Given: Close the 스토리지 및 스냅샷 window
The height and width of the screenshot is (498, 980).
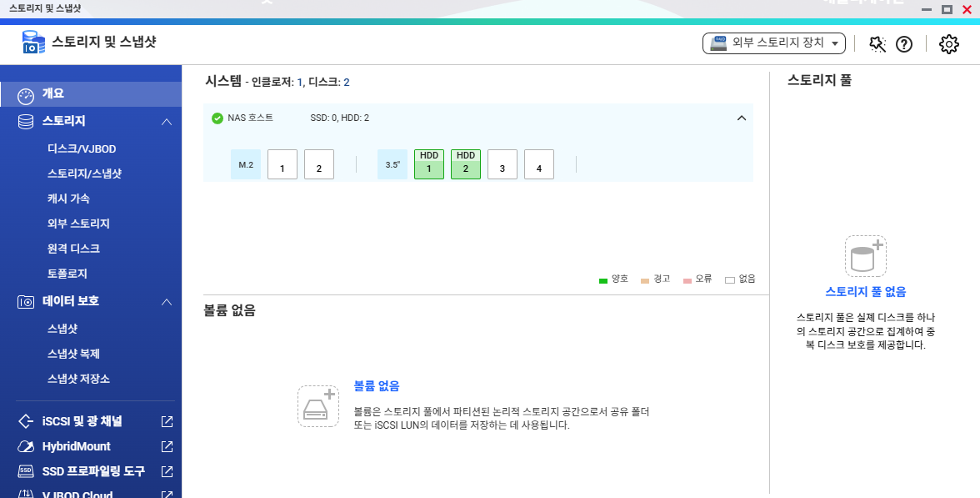Looking at the screenshot, I should pos(967,9).
